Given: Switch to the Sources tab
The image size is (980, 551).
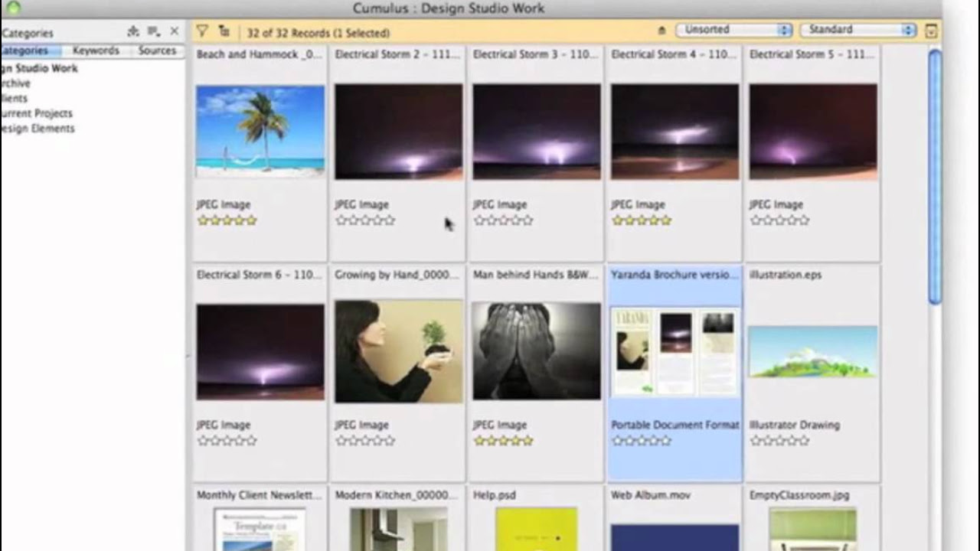Looking at the screenshot, I should [157, 51].
